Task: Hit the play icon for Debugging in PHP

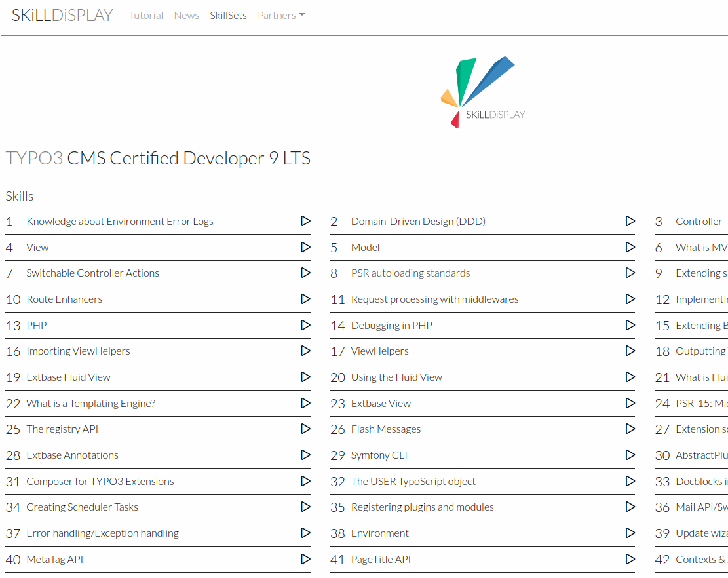Action: coord(630,325)
